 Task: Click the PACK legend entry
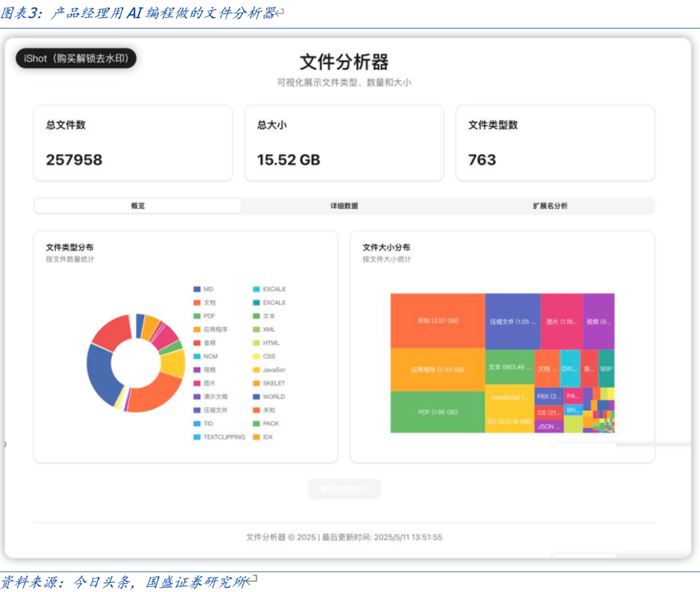(x=266, y=424)
